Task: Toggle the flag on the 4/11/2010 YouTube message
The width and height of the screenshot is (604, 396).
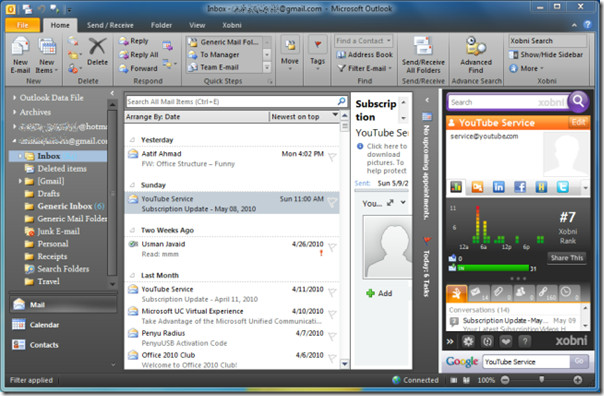Action: point(332,292)
